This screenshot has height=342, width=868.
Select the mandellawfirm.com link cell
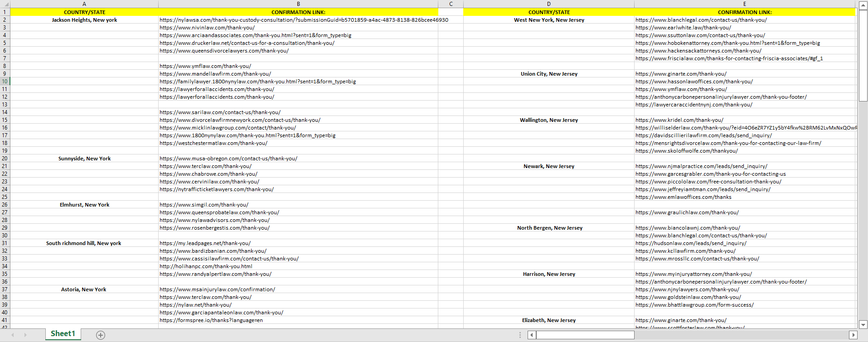(298, 74)
